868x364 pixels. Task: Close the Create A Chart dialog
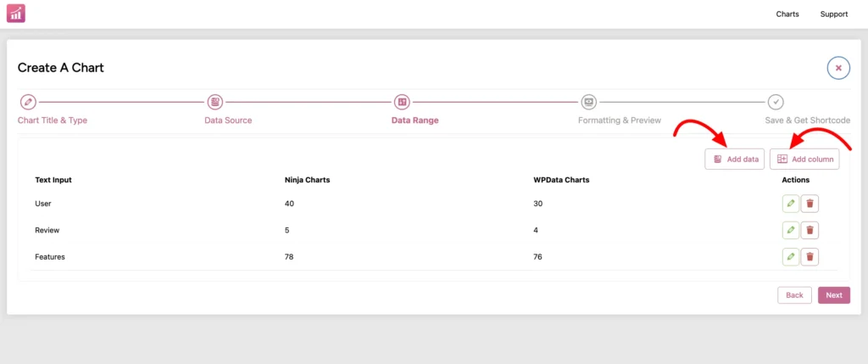pos(838,68)
